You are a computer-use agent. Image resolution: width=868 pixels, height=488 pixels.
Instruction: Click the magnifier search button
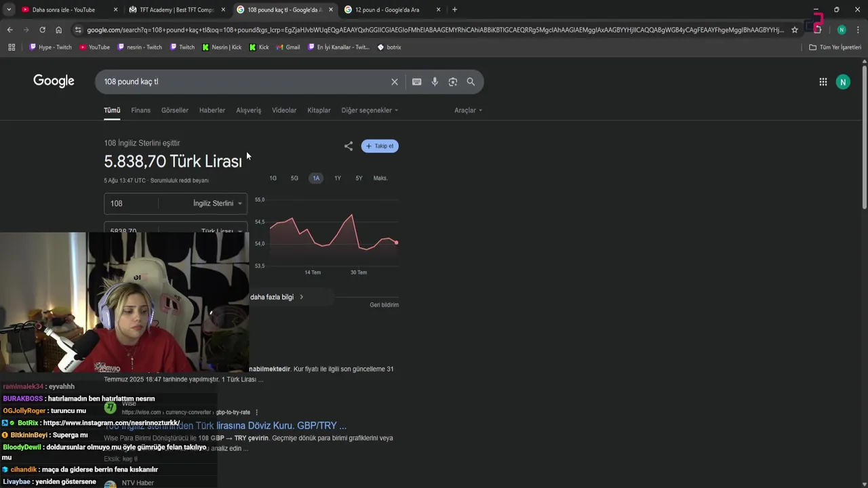pyautogui.click(x=471, y=82)
